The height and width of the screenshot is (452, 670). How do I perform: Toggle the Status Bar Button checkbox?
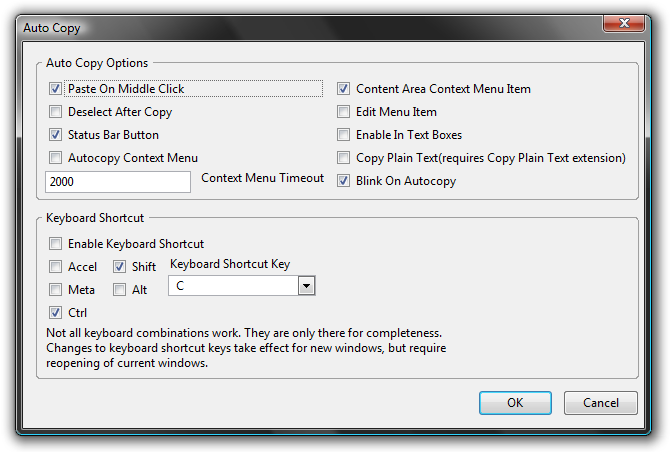[55, 135]
